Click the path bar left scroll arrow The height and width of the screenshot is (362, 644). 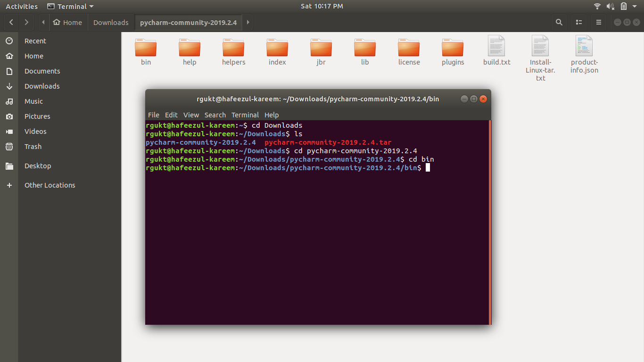coord(43,22)
